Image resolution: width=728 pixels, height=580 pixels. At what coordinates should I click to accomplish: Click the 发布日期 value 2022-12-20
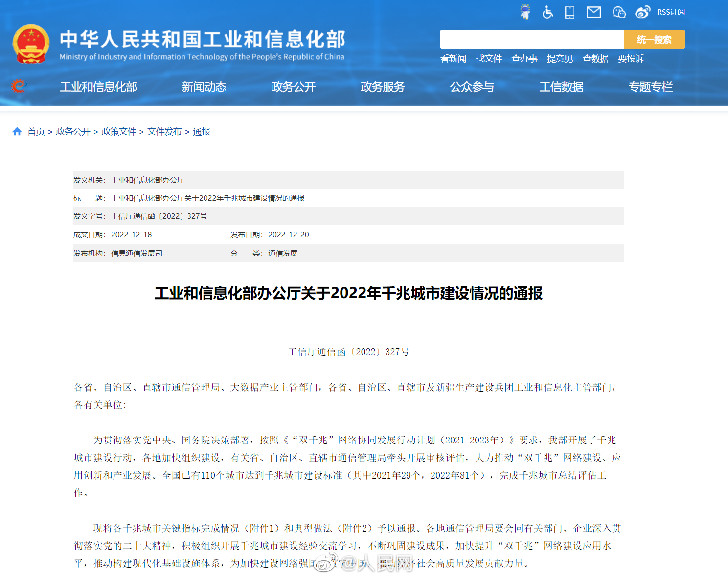[289, 234]
